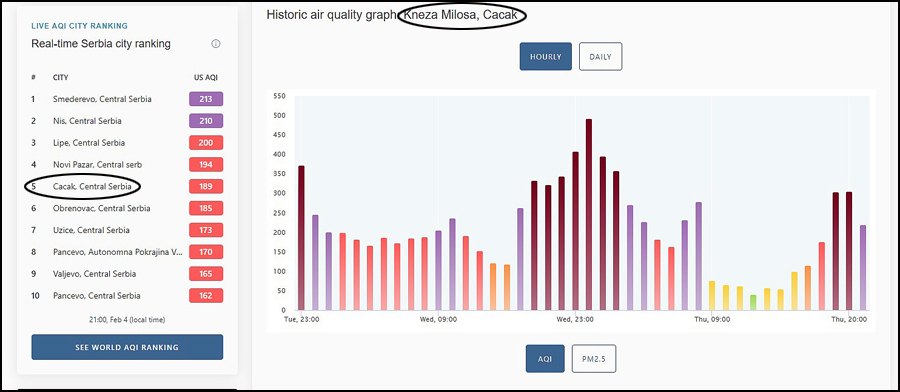Image resolution: width=900 pixels, height=392 pixels.
Task: Click the last purple bar at Thu, 20:00
Action: coord(863,268)
